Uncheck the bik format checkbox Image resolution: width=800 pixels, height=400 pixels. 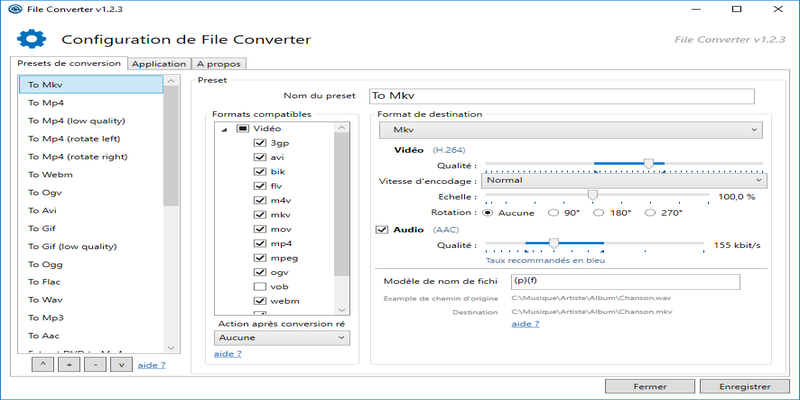point(260,171)
